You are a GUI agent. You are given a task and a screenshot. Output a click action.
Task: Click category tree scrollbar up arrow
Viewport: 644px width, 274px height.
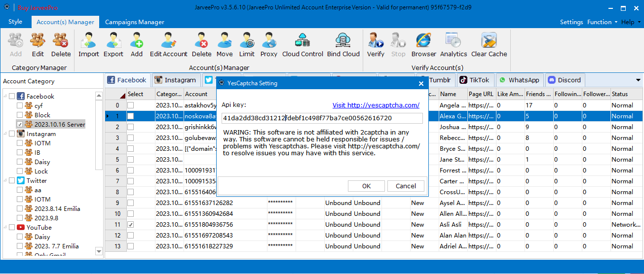(99, 95)
